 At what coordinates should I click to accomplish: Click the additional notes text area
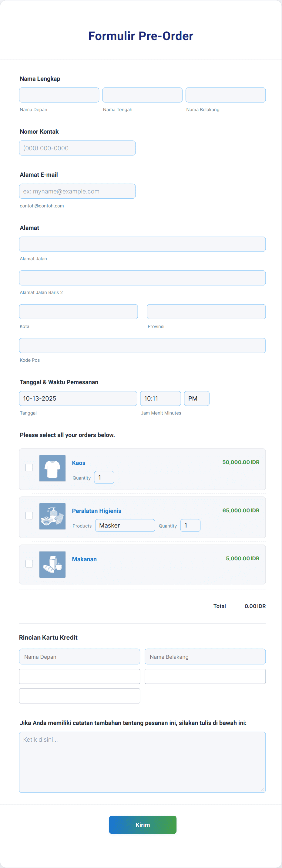tap(142, 762)
